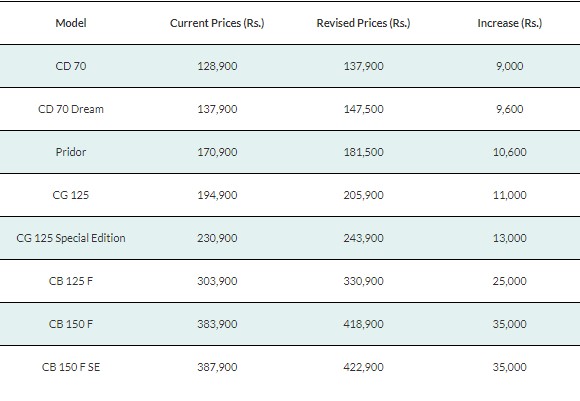Click the 128,900 current price value
This screenshot has width=580, height=401.
tap(217, 66)
